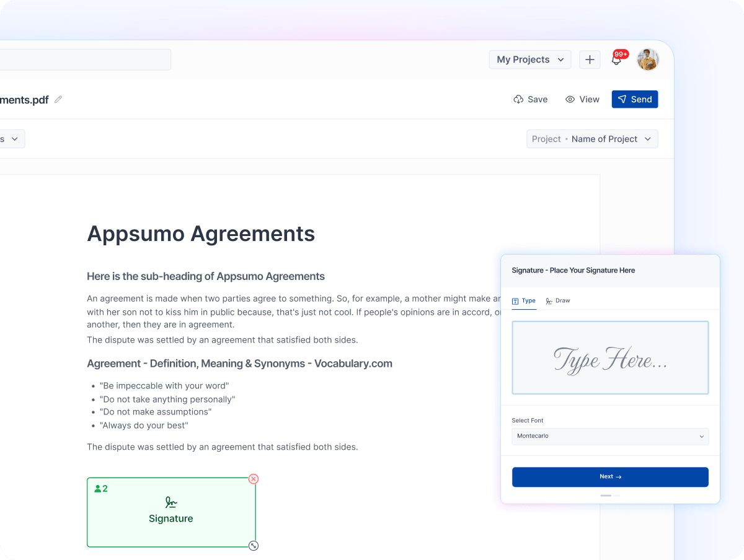Click the text "Do not make assumptions"
Image resolution: width=744 pixels, height=560 pixels.
[156, 412]
